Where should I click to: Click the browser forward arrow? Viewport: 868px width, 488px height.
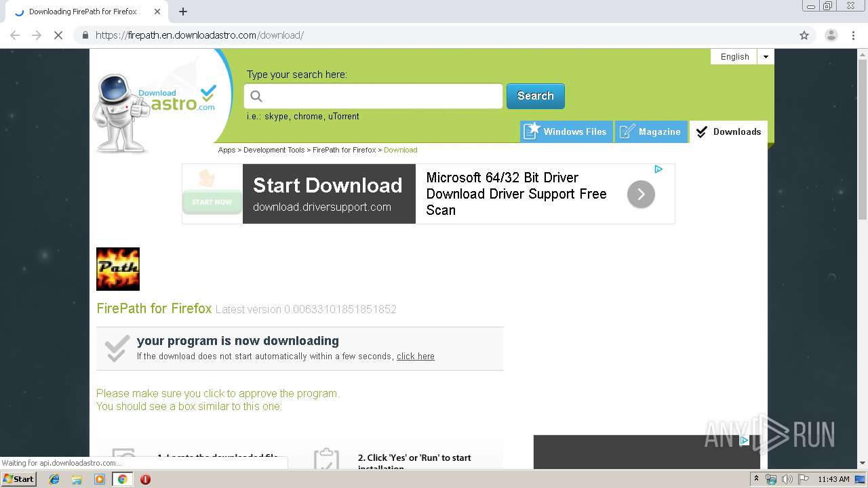pos(37,35)
